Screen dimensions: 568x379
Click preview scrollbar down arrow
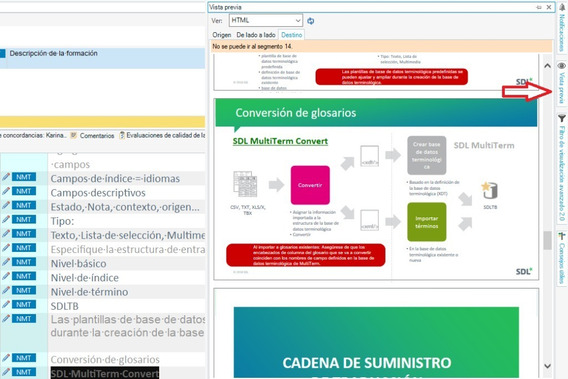coord(547,366)
